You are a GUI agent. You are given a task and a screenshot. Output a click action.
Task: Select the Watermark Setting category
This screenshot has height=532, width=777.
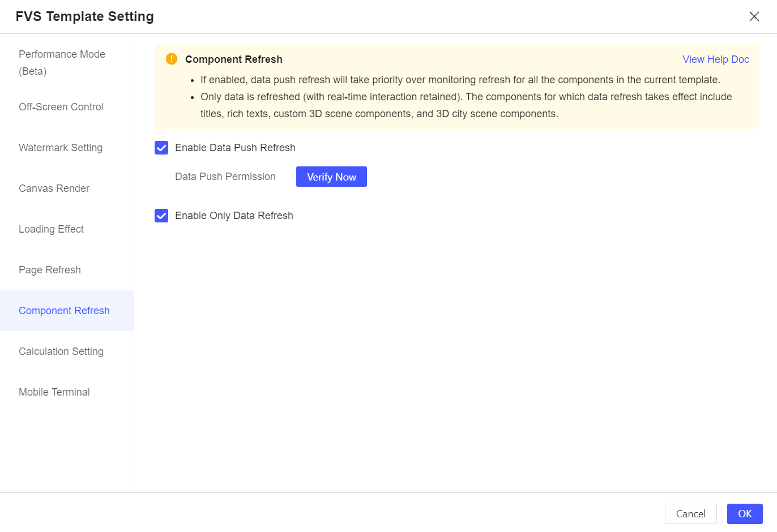pyautogui.click(x=60, y=147)
